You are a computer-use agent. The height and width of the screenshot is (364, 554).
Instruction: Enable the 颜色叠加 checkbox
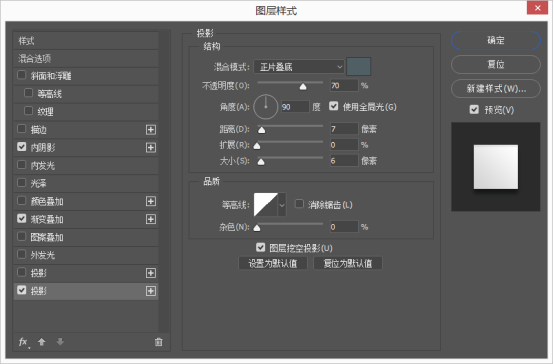(22, 200)
